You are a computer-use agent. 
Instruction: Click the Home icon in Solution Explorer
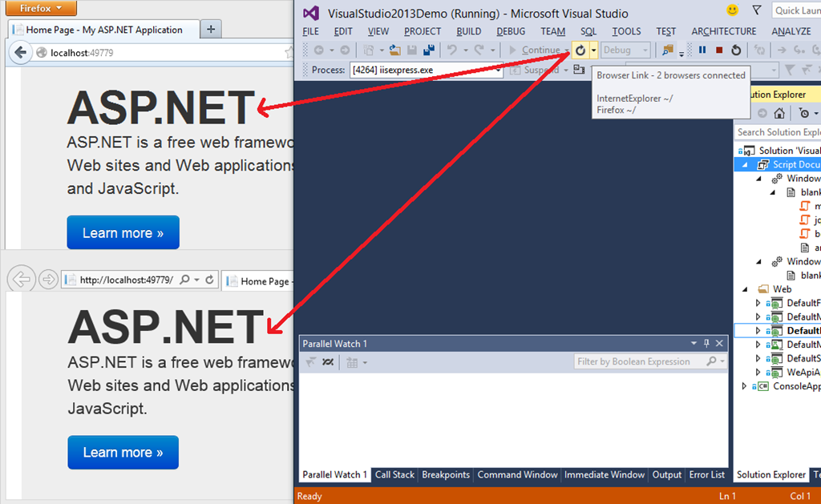(x=779, y=113)
